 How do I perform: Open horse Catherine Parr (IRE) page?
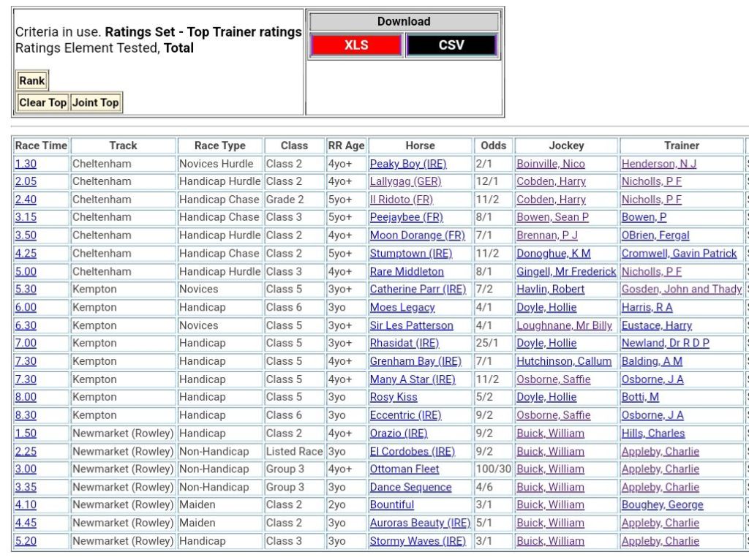click(417, 290)
